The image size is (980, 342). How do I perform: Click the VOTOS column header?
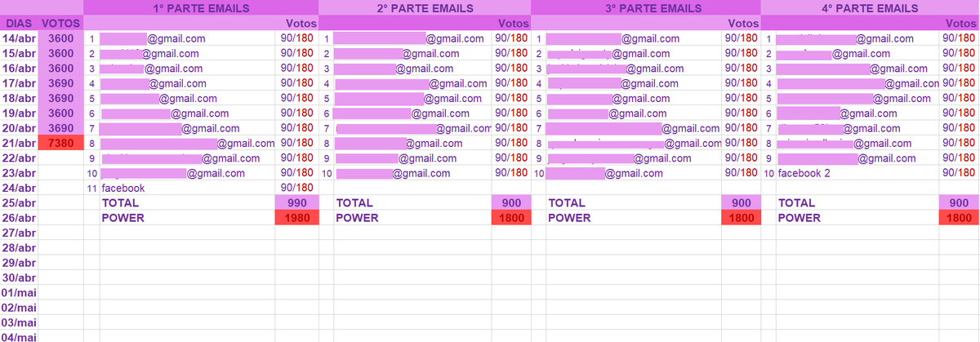[61, 24]
